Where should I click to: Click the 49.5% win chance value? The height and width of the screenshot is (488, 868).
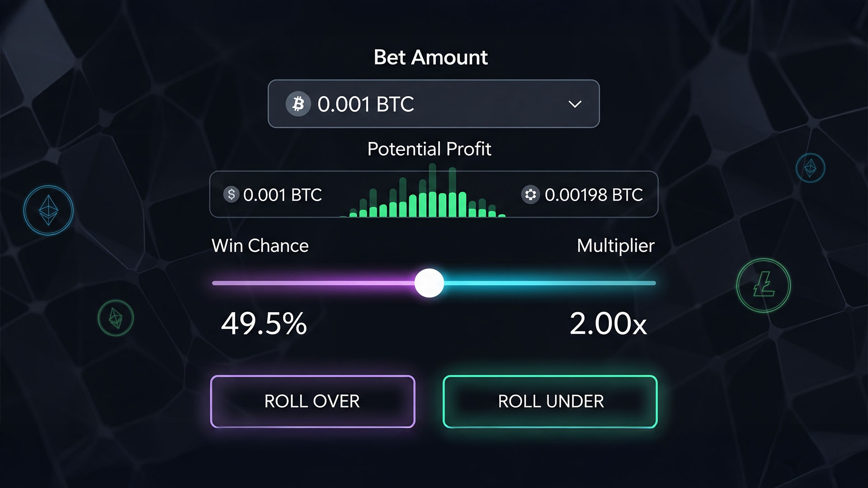pos(264,324)
